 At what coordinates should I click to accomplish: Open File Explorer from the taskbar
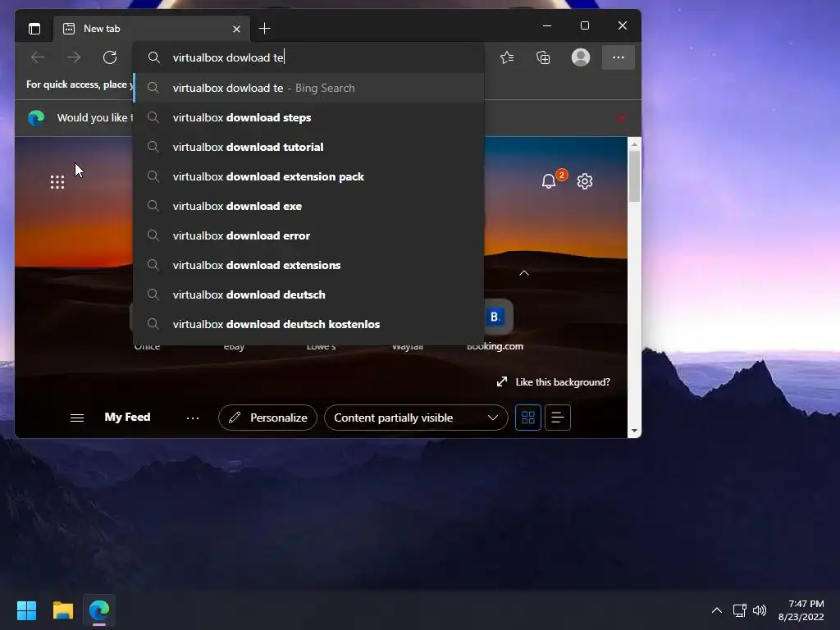click(62, 610)
